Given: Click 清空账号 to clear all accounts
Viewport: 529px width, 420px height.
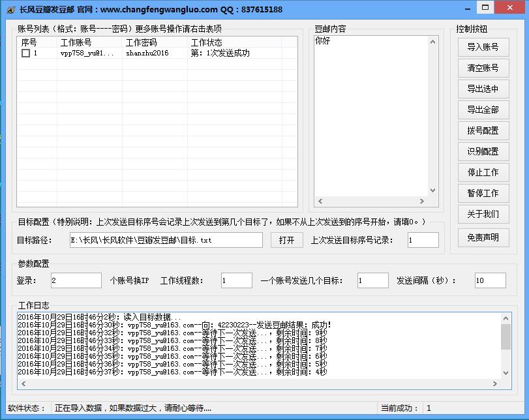Looking at the screenshot, I should (483, 68).
